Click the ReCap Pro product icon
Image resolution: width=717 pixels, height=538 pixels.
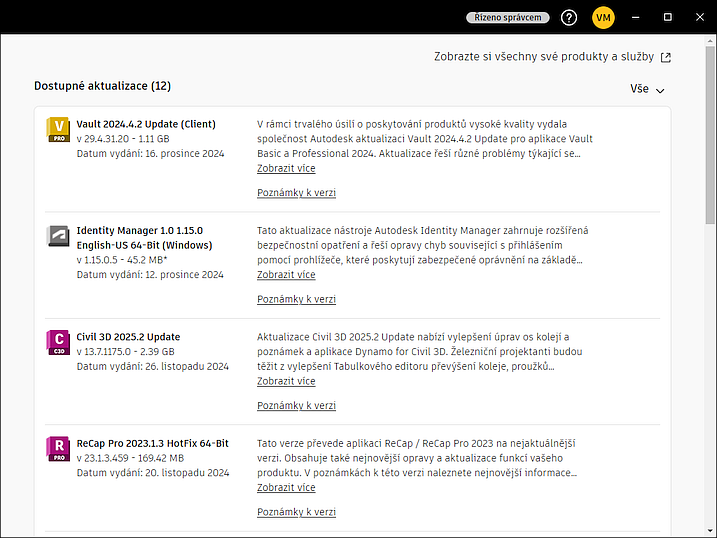pos(58,449)
